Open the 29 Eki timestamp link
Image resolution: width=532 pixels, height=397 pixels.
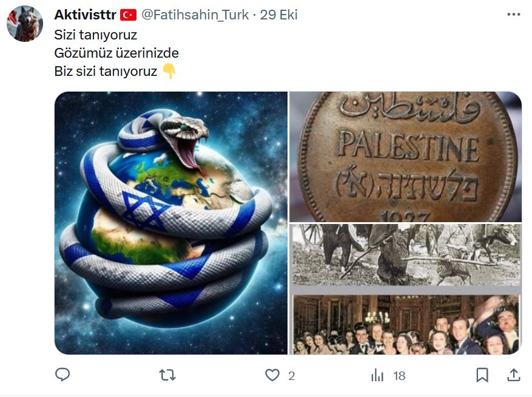[278, 15]
